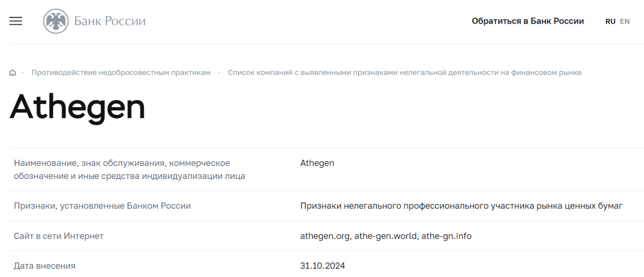This screenshot has width=644, height=277.
Task: Open Обратиться в Банк России link
Action: [x=528, y=21]
